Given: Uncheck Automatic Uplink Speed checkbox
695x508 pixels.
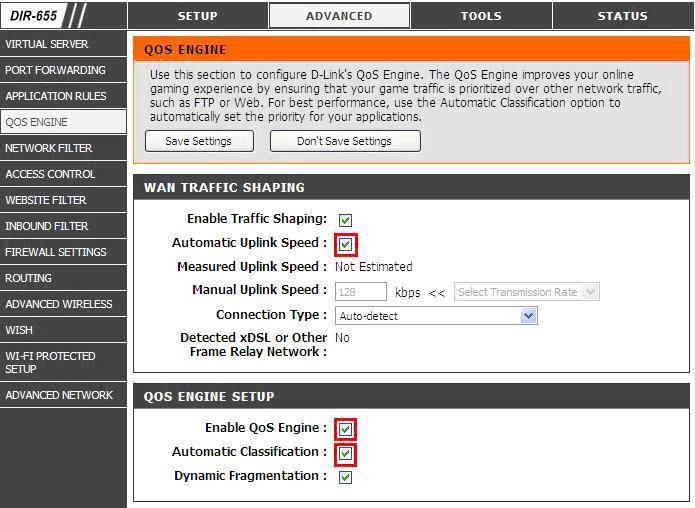Looking at the screenshot, I should (x=345, y=244).
